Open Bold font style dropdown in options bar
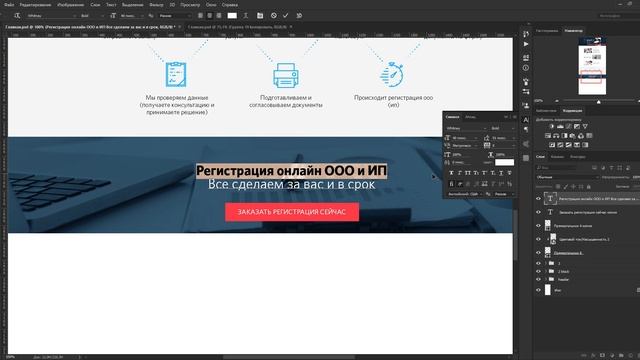Image resolution: width=640 pixels, height=360 pixels. point(91,16)
